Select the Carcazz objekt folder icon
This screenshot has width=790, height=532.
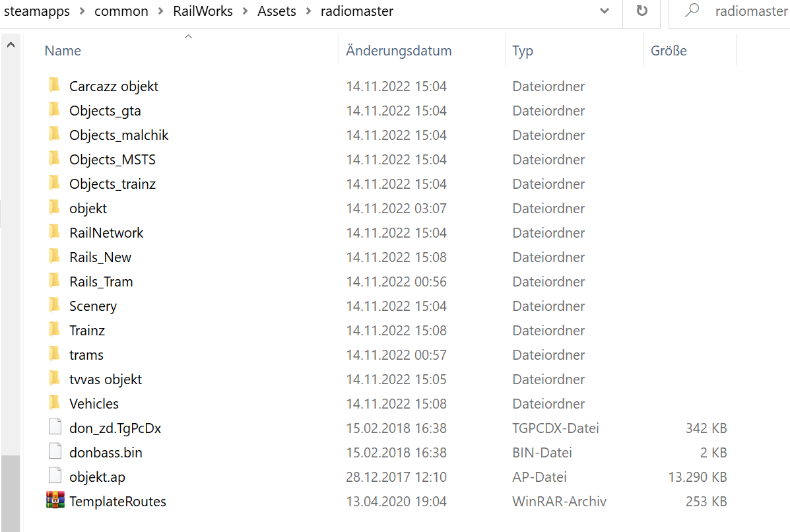(55, 86)
